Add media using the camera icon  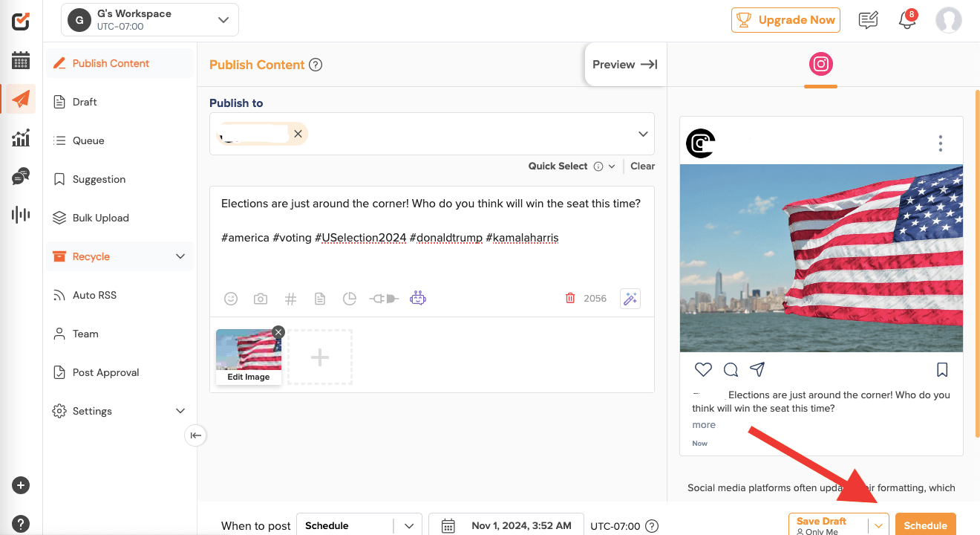(261, 298)
